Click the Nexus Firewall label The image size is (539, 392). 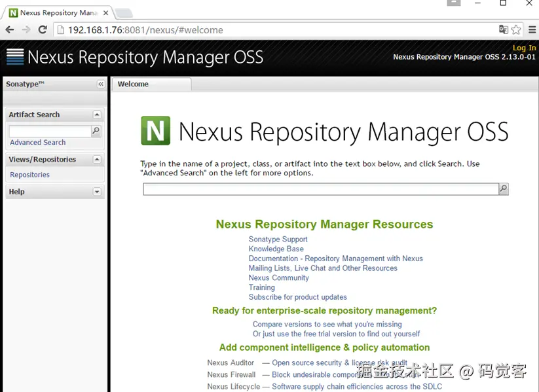tap(231, 374)
